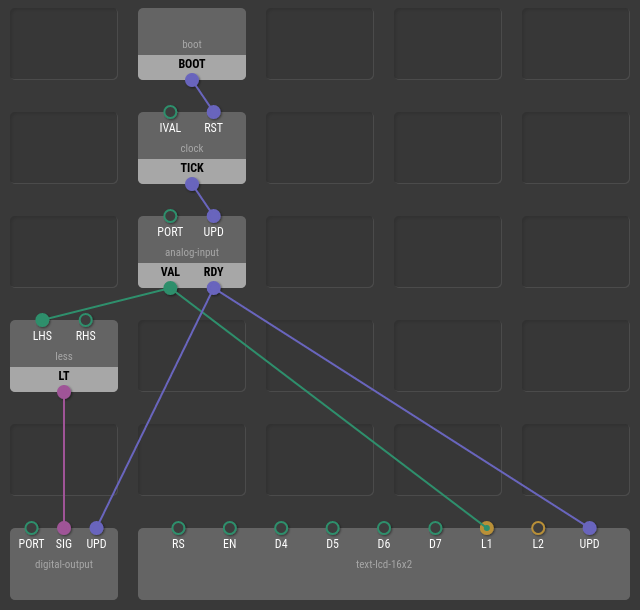The image size is (640, 610).
Task: Click the SIG input pin on digital-output
Action: 64,528
